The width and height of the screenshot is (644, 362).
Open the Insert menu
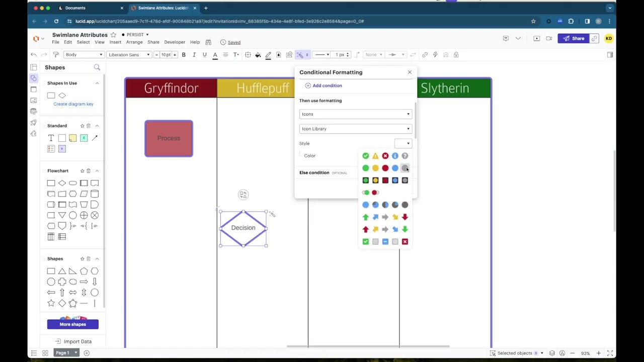(115, 42)
